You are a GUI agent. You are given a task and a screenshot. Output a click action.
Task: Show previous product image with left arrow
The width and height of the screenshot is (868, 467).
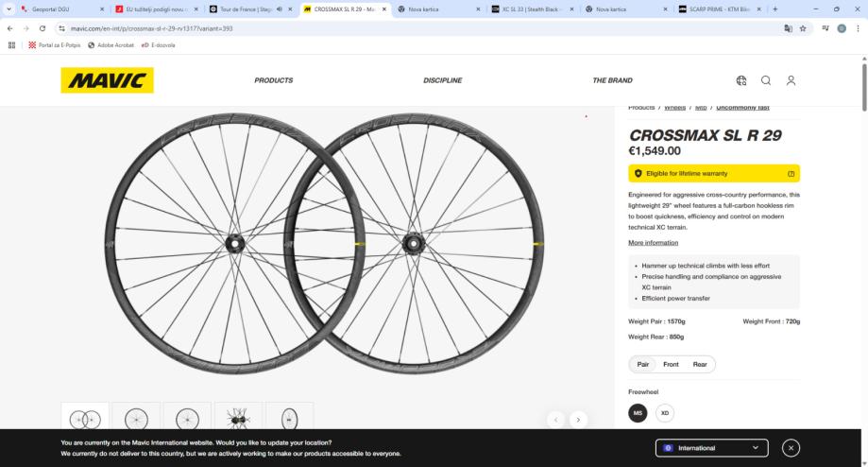click(x=556, y=419)
